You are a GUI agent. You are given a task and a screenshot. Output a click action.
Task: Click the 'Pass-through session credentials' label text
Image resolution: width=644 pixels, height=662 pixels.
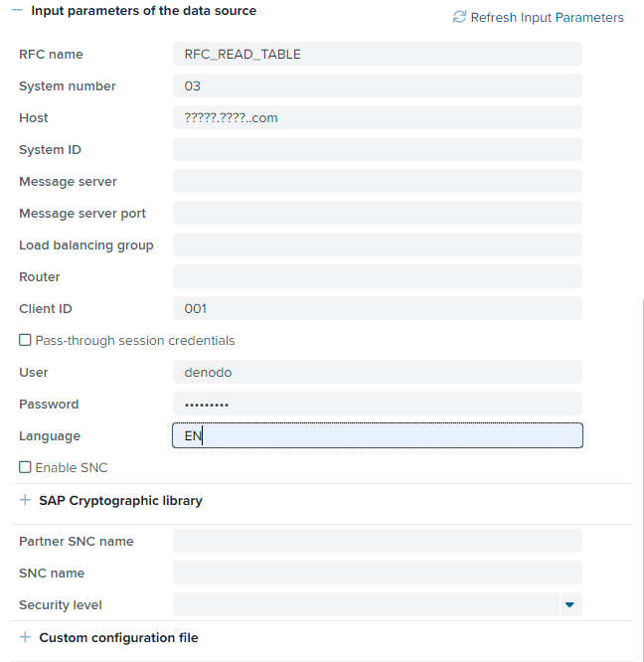(135, 340)
